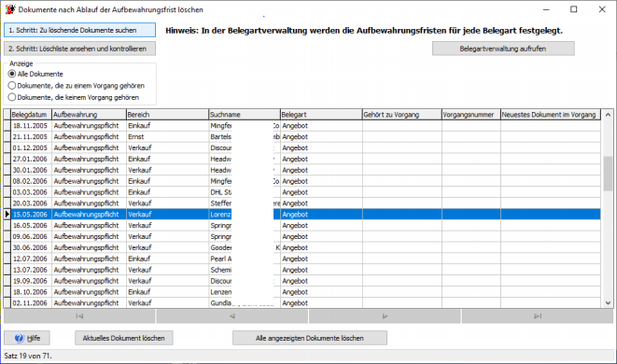Go to next record navigation arrow
The width and height of the screenshot is (617, 364).
point(385,316)
